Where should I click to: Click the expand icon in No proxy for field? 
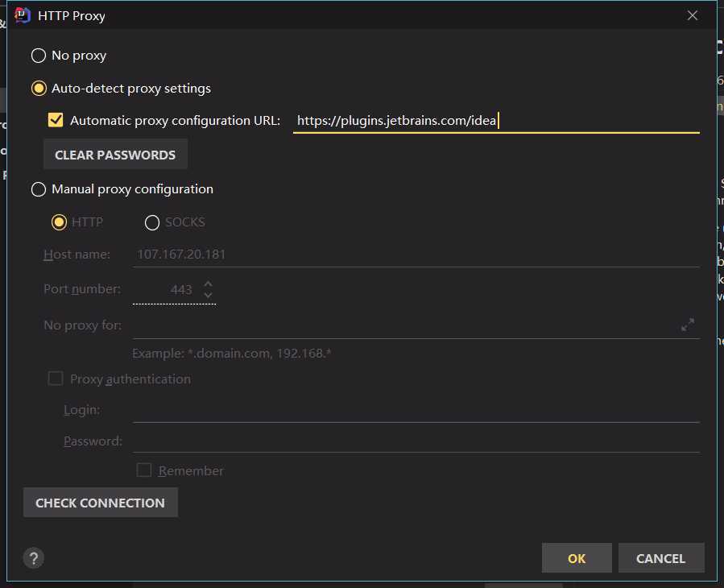point(688,325)
